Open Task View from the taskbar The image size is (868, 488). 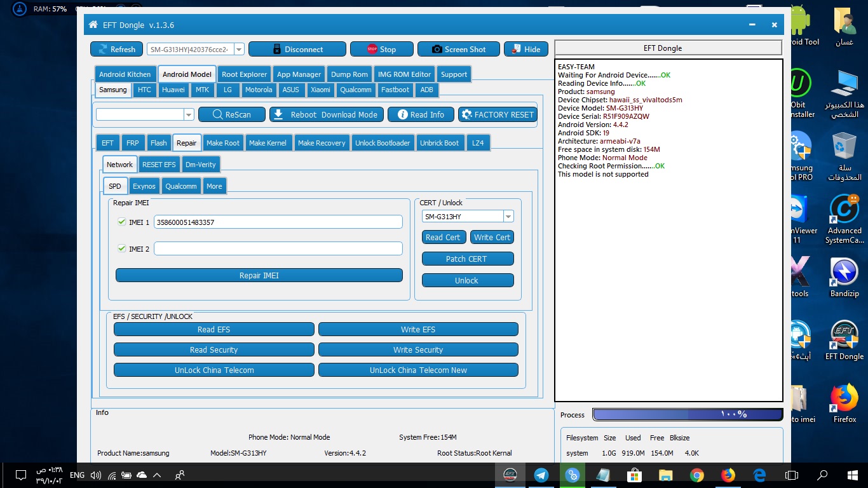coord(791,475)
